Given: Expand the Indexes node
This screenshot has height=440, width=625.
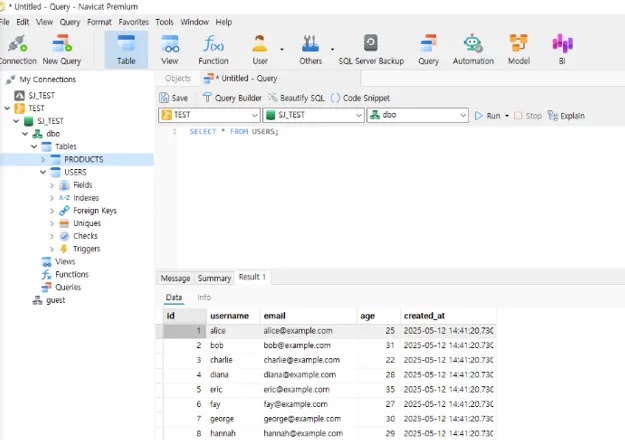Looking at the screenshot, I should [52, 198].
